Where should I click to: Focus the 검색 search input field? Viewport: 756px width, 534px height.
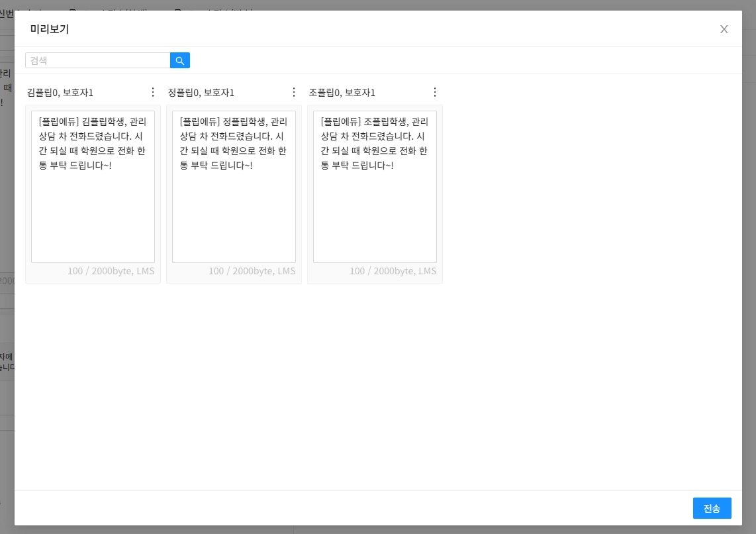click(x=98, y=60)
